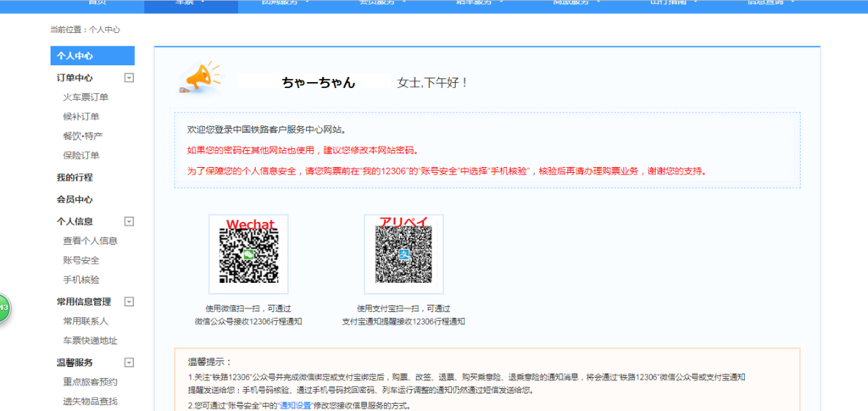
Task: Go to 我的行程
Action: tap(75, 178)
